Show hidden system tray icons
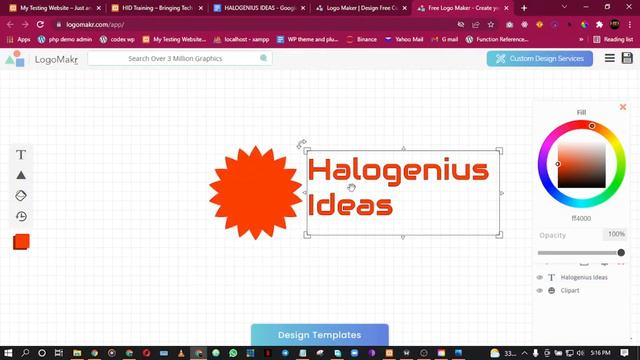This screenshot has width=640, height=360. coord(524,353)
